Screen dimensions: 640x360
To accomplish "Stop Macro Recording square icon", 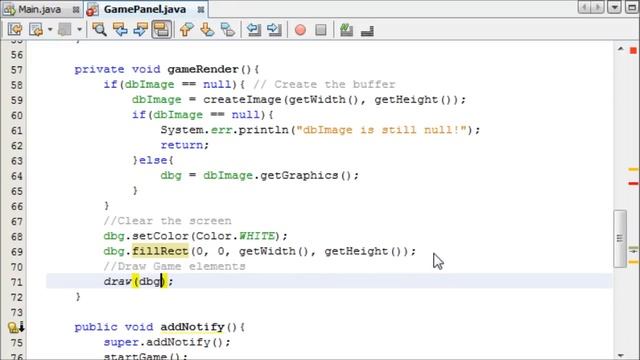I will (x=321, y=29).
